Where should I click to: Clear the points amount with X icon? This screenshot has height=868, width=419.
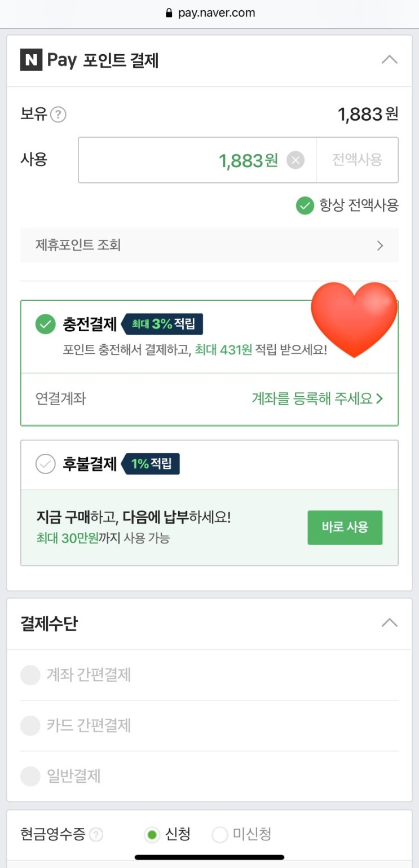click(x=295, y=160)
